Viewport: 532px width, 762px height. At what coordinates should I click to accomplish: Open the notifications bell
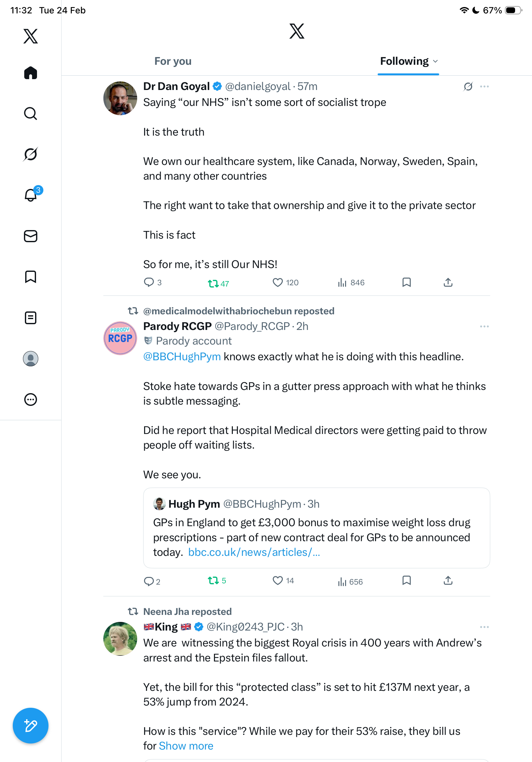(x=31, y=195)
